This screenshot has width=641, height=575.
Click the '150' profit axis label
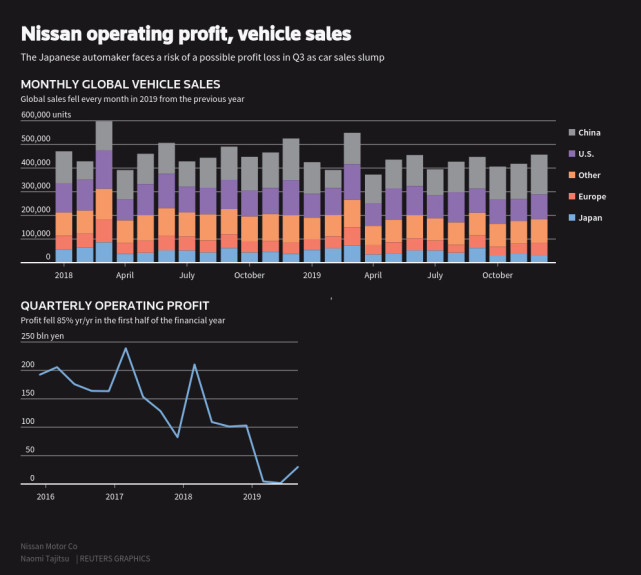(28, 393)
